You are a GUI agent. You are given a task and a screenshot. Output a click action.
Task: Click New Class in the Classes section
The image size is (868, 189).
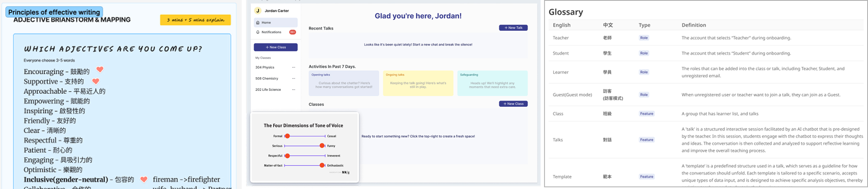pyautogui.click(x=513, y=104)
